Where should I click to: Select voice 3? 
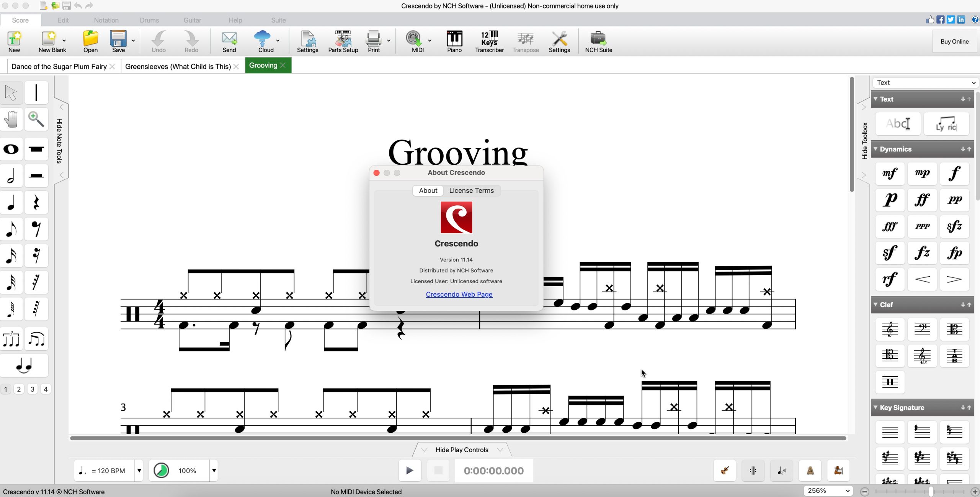32,389
